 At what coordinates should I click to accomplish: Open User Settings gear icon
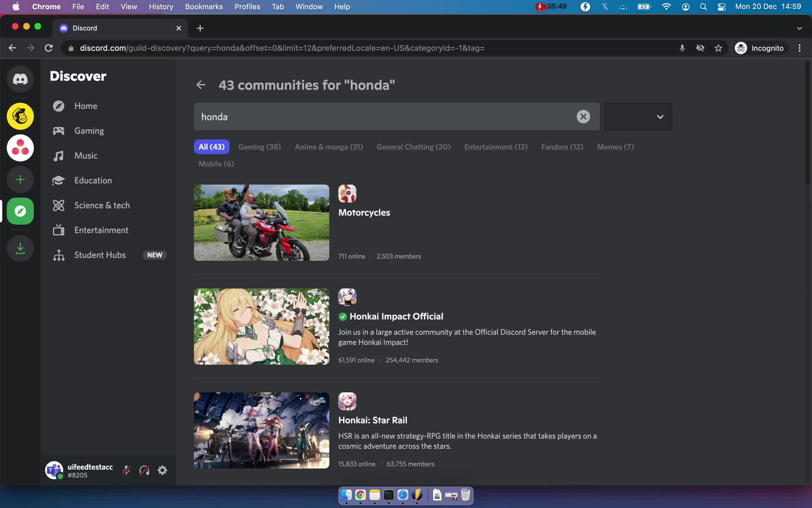pyautogui.click(x=162, y=470)
